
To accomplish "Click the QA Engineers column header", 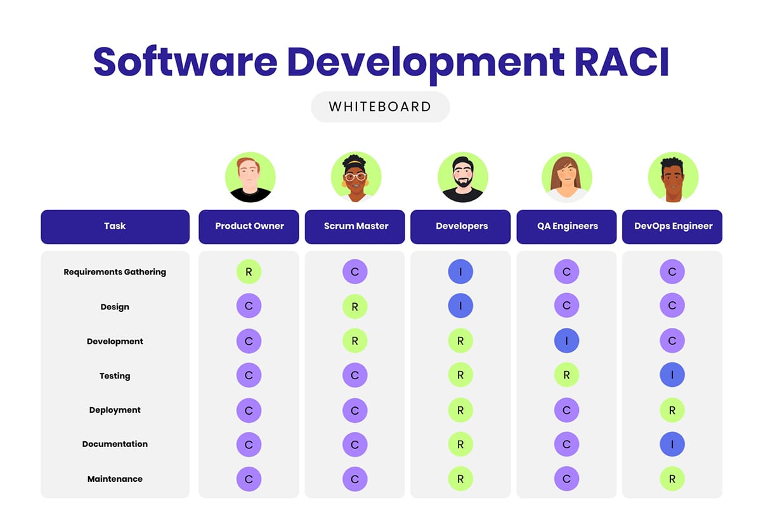I will [566, 226].
